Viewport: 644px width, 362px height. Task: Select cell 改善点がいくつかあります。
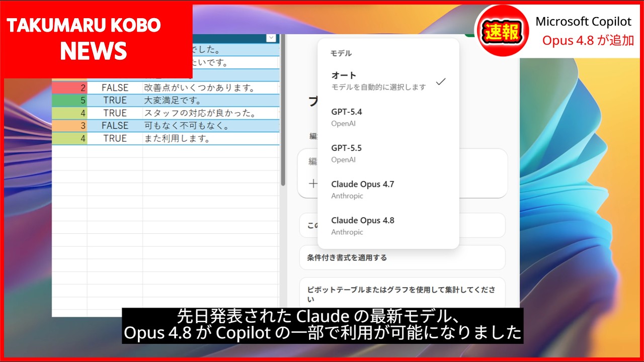coord(211,88)
